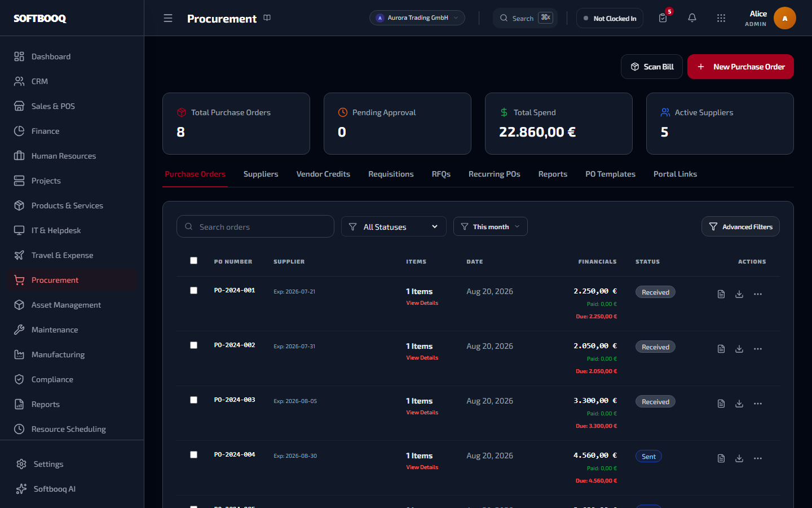Switch to the RFQs tab
The image size is (812, 508).
click(441, 174)
